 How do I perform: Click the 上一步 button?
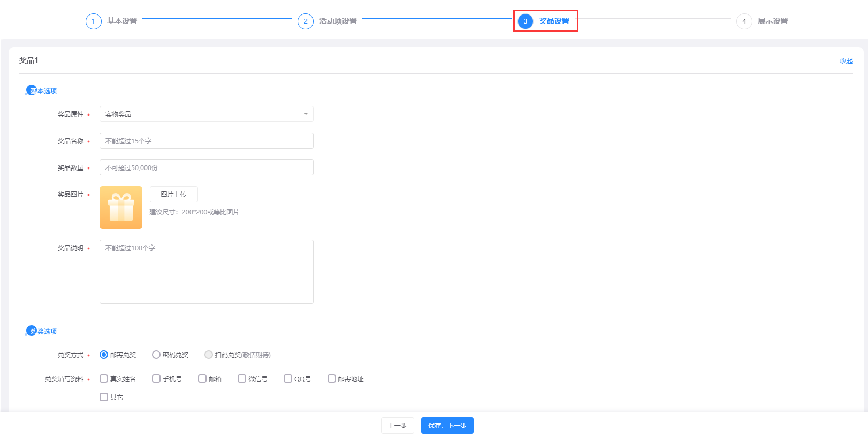pyautogui.click(x=397, y=426)
